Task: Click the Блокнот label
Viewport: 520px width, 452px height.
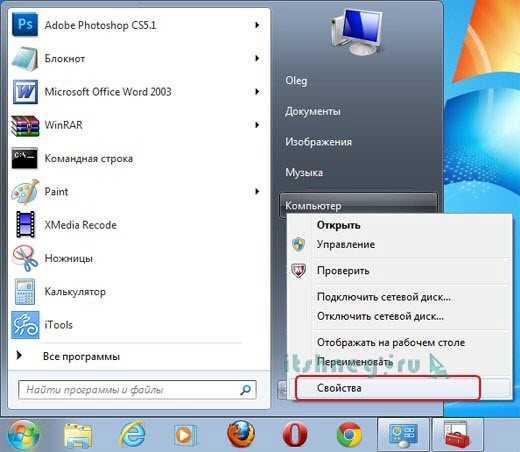Action: tap(64, 59)
